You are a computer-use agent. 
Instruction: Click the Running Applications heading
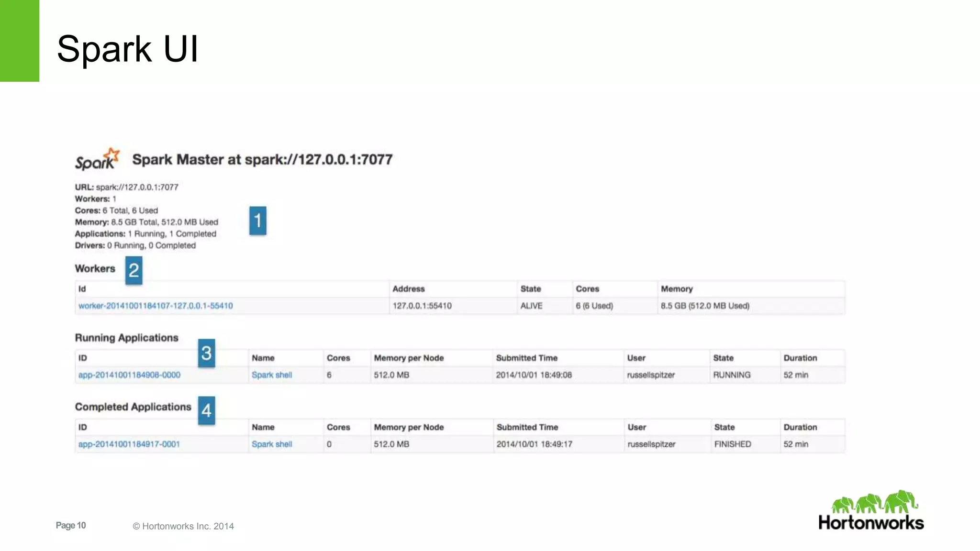pos(126,338)
